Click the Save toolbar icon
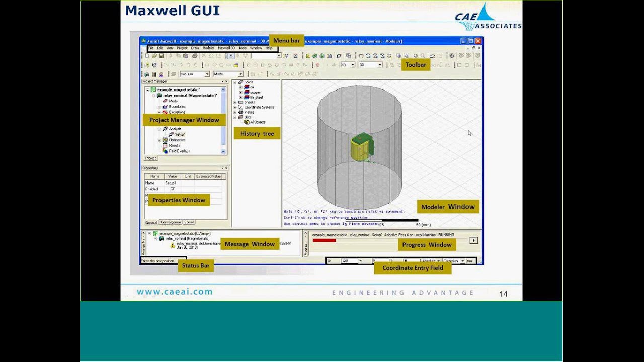The width and height of the screenshot is (644, 362). (161, 56)
